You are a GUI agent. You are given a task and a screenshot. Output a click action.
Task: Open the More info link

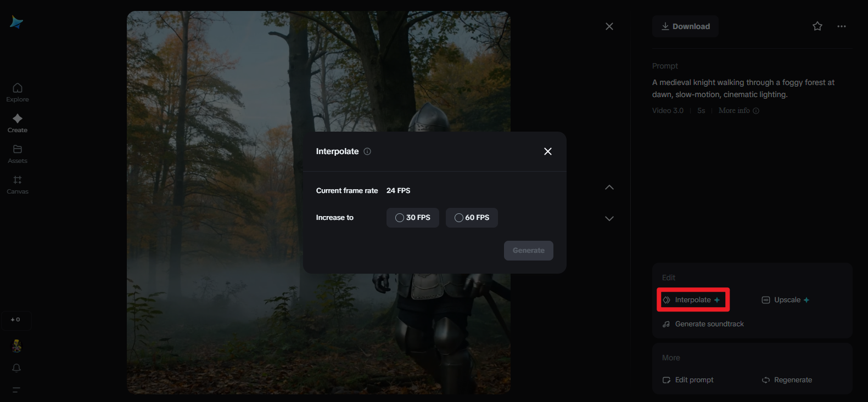pos(739,111)
